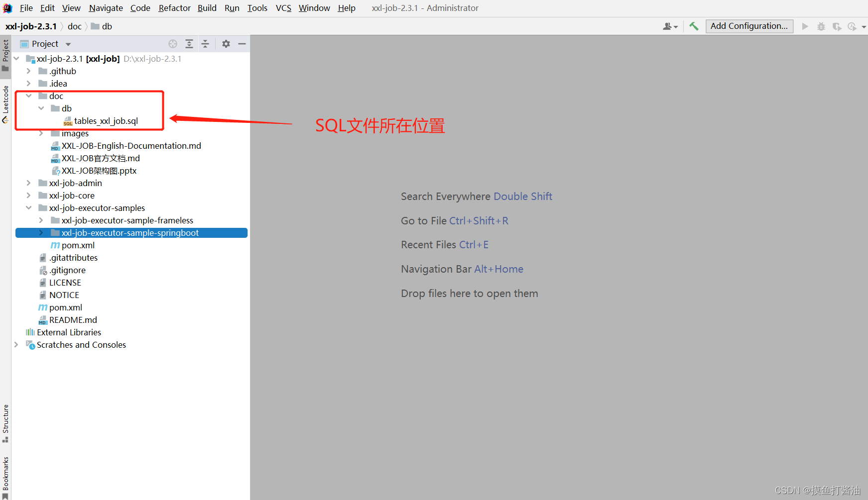Click the Build project hammer icon
Image resolution: width=868 pixels, height=500 pixels.
[694, 26]
